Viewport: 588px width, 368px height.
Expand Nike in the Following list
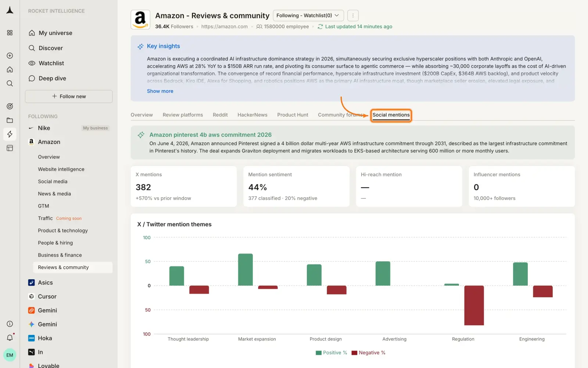(x=44, y=128)
